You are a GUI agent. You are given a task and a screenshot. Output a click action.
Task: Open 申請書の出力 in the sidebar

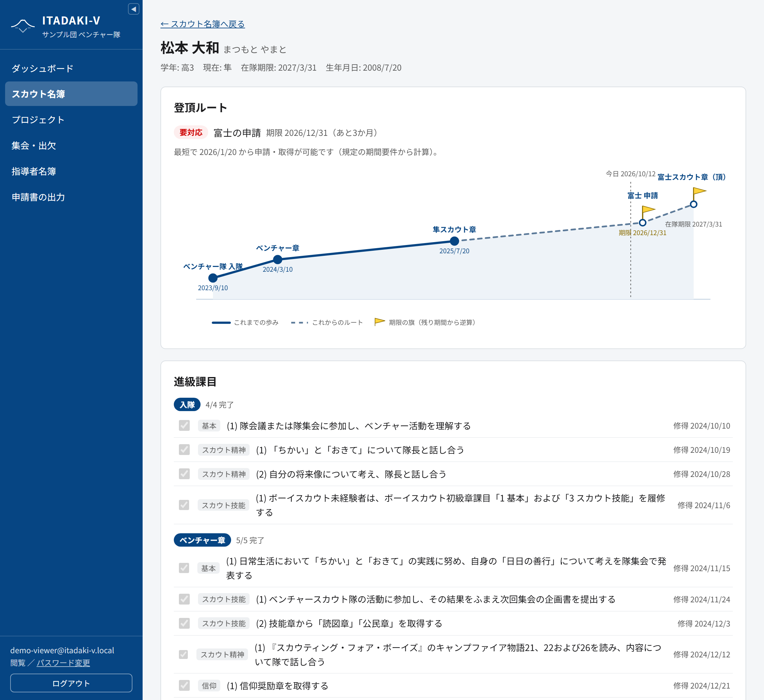[71, 197]
